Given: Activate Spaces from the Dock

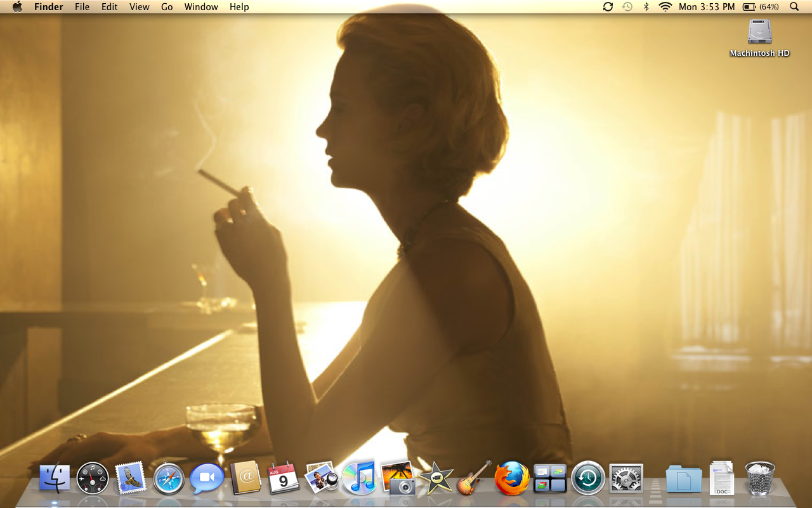Looking at the screenshot, I should click(x=550, y=478).
